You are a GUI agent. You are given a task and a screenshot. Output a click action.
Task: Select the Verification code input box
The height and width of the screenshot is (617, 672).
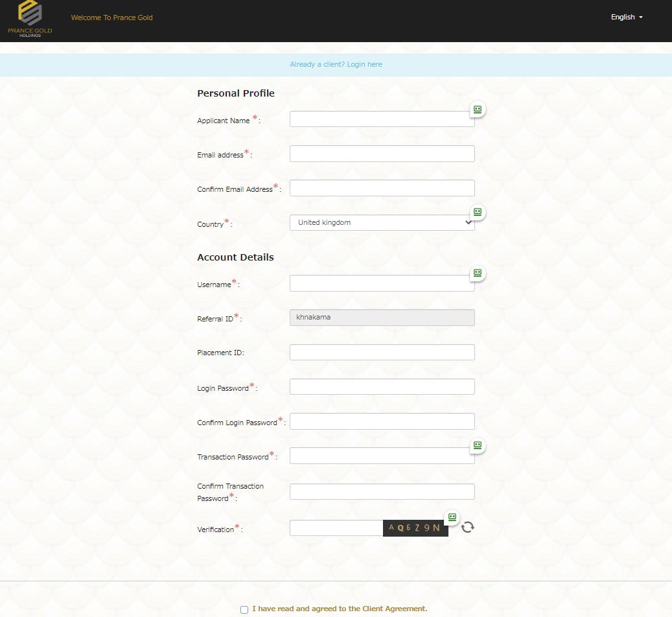[336, 528]
